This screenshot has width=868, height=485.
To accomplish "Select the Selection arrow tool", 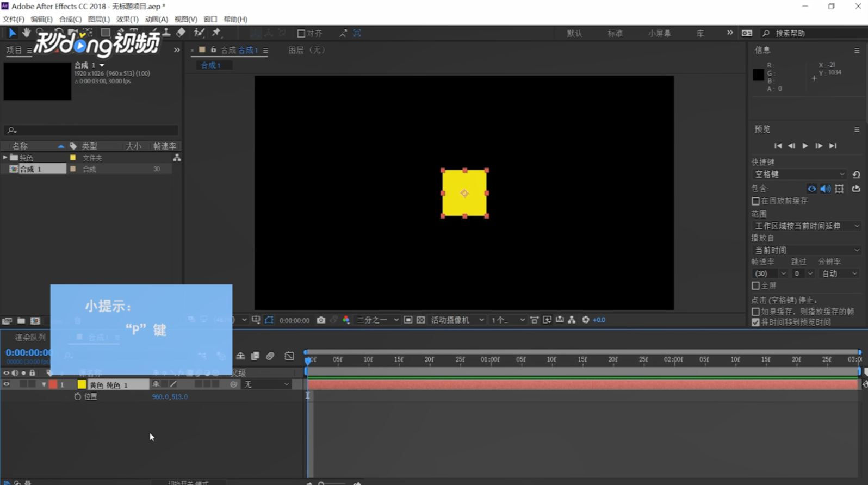I will coord(12,33).
